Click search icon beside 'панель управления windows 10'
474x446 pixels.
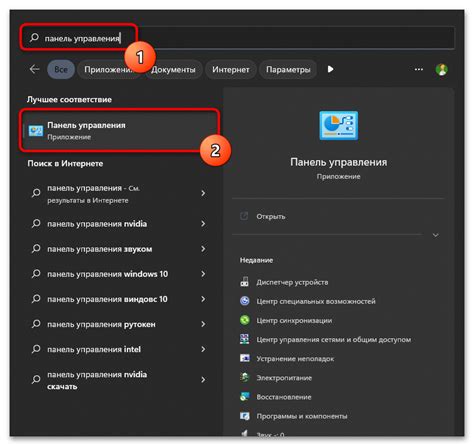36,274
